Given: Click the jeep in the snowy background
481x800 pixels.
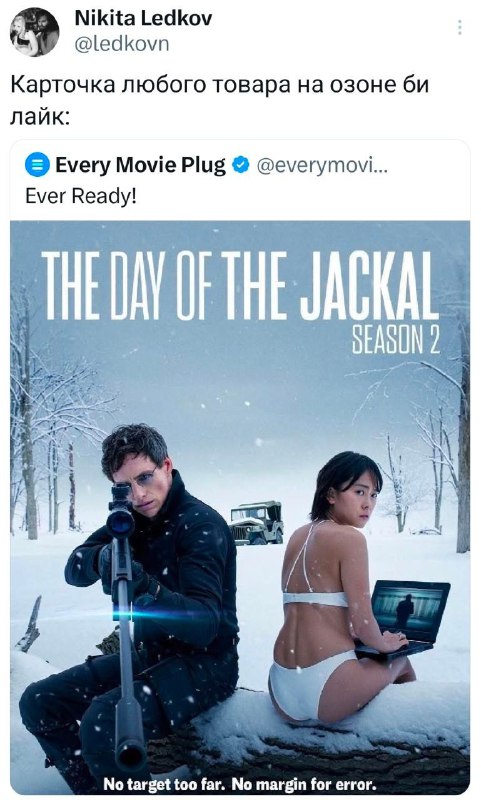Looking at the screenshot, I should 256,523.
